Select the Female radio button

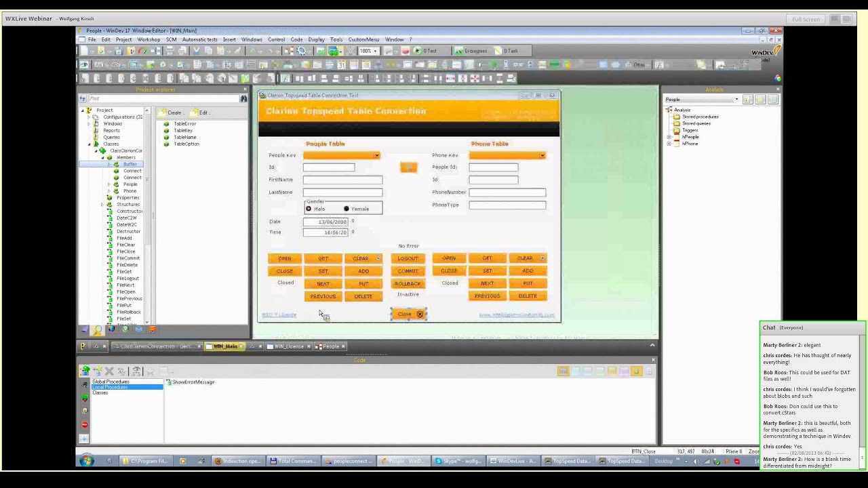(347, 209)
